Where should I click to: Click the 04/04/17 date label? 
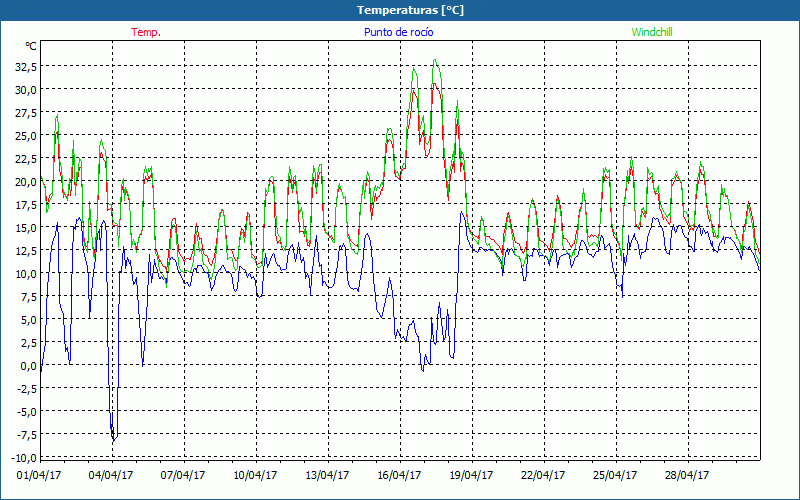coord(111,475)
